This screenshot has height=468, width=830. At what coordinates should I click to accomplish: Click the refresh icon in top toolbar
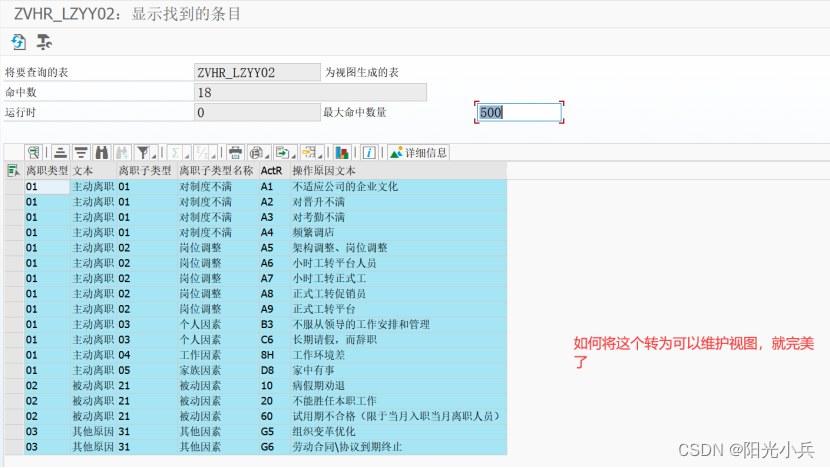tap(19, 42)
